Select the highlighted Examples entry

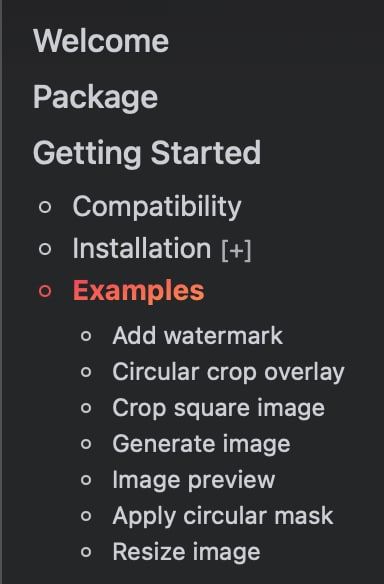pyautogui.click(x=138, y=291)
